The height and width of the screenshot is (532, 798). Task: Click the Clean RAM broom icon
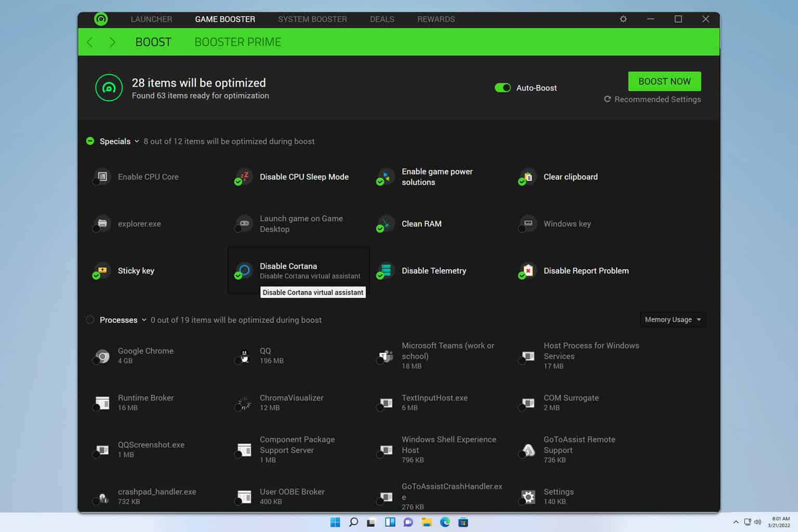click(386, 223)
